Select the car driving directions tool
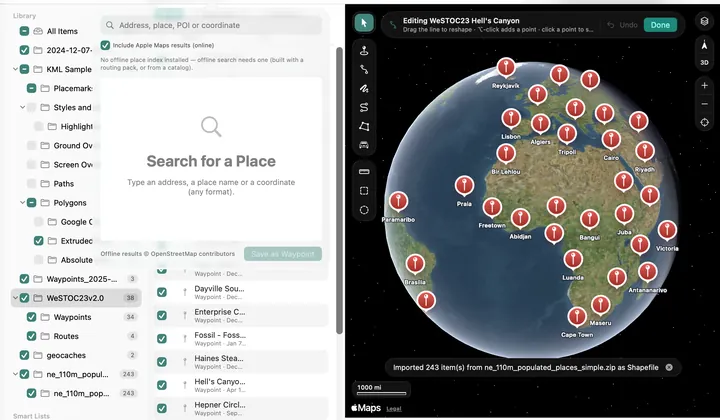 [364, 145]
